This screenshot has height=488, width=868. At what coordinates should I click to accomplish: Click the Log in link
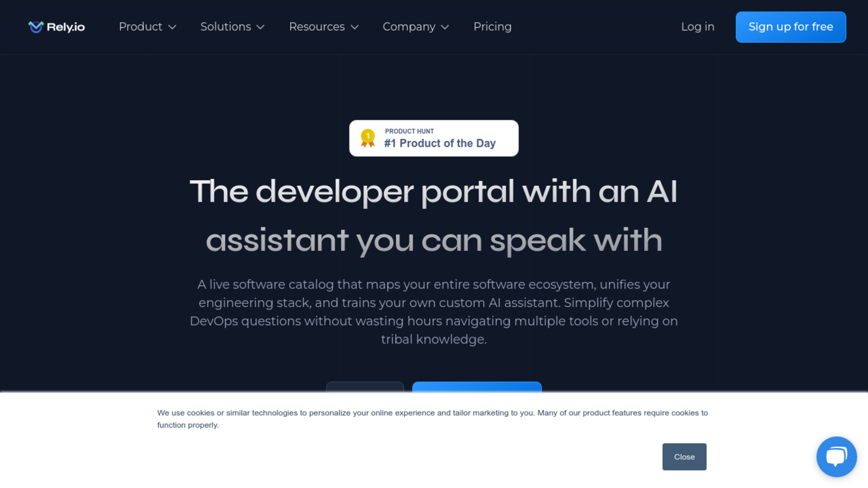coord(698,26)
